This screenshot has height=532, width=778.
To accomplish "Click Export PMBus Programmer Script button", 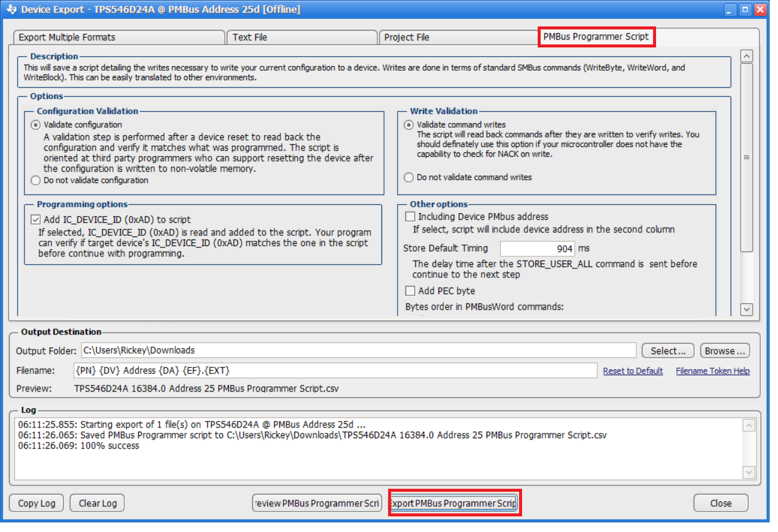I will click(454, 503).
